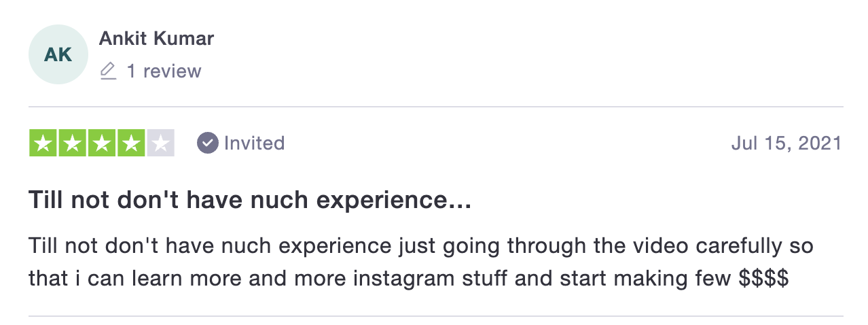Image resolution: width=868 pixels, height=325 pixels.
Task: Open Ankit Kumar's profile name
Action: (x=156, y=39)
